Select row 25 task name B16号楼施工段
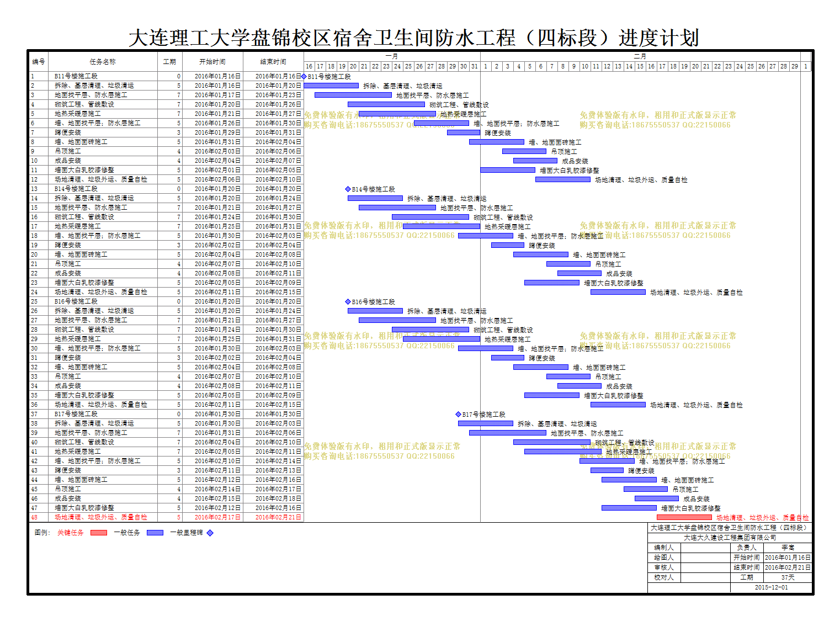Image resolution: width=840 pixels, height=621 pixels. coord(76,301)
